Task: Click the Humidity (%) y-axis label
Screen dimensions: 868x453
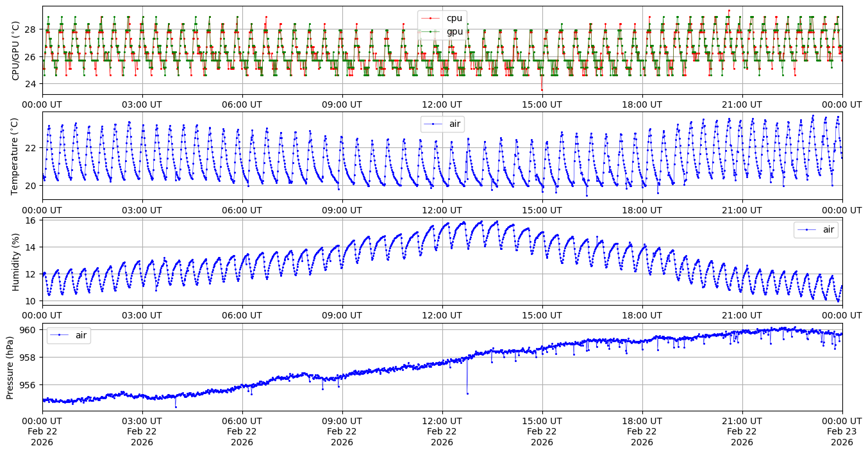Action: click(16, 261)
